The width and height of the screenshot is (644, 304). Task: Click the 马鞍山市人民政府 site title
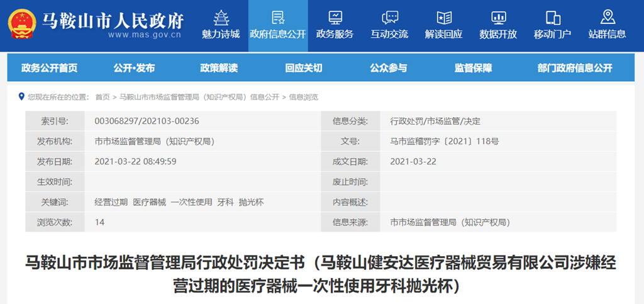point(113,21)
